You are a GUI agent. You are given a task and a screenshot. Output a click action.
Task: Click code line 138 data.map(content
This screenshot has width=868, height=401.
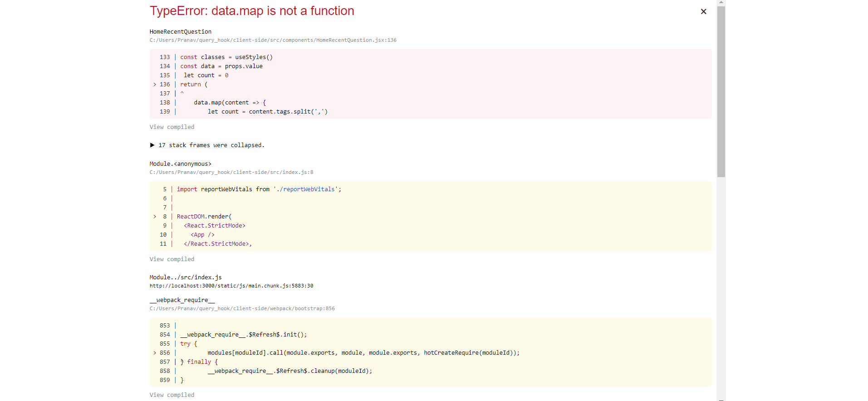click(230, 103)
